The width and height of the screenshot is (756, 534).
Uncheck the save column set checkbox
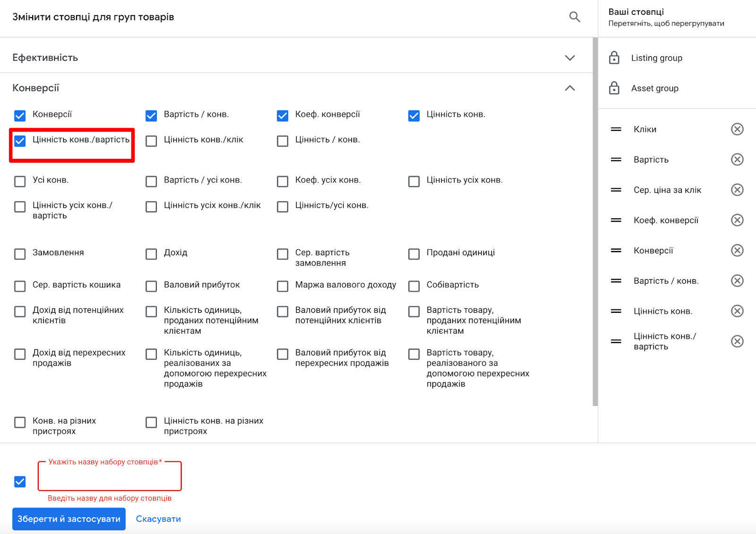[x=20, y=482]
